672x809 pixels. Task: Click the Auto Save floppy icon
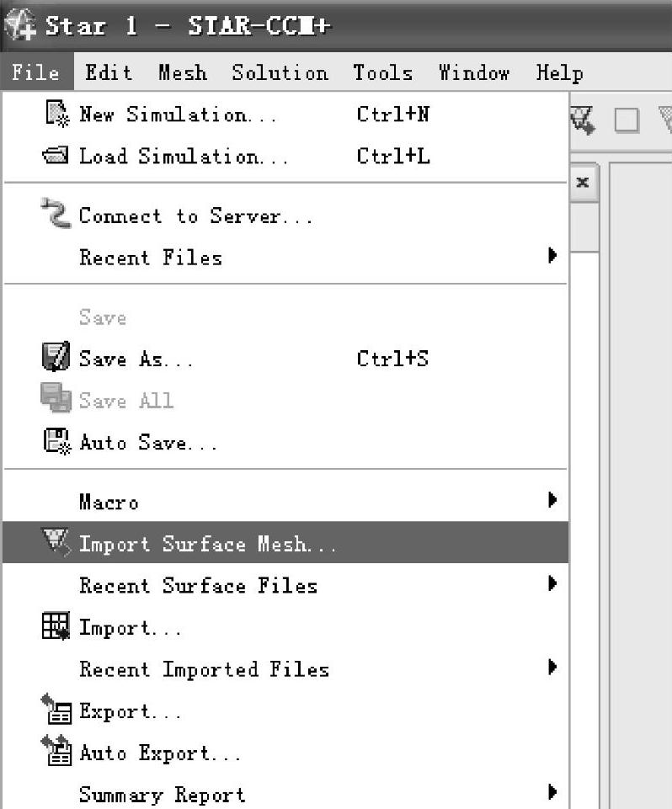(56, 441)
